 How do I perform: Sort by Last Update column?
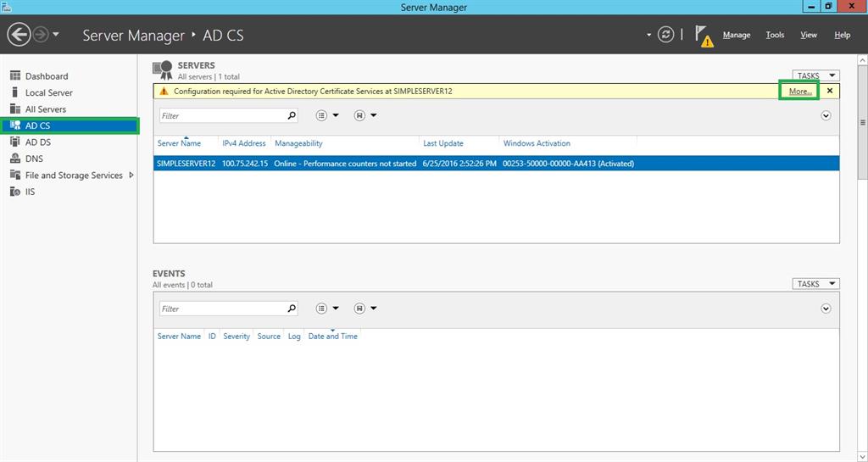(443, 143)
